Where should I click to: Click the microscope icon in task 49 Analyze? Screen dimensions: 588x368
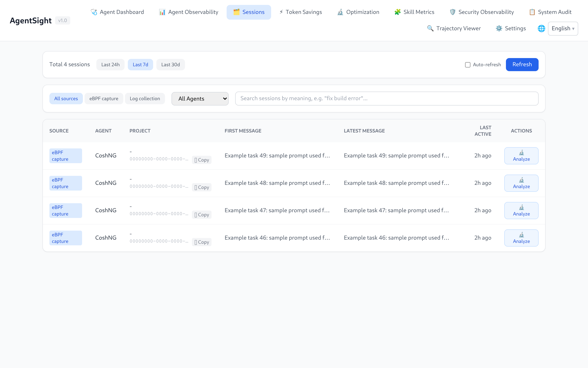click(x=521, y=153)
